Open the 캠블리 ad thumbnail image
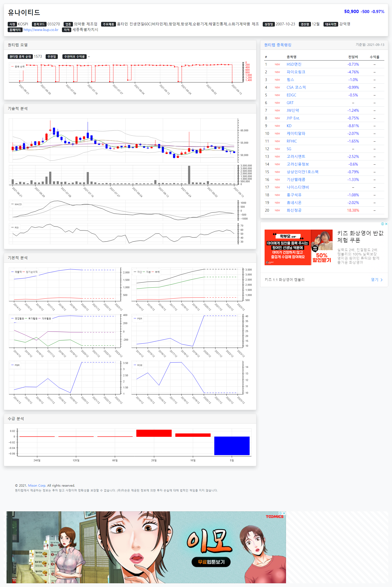This screenshot has width=392, height=587. 299,247
